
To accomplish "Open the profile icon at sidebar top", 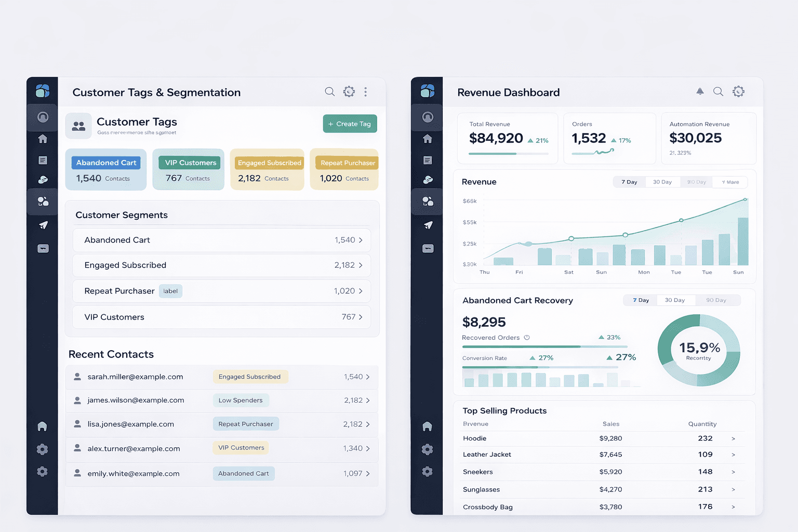I will (42, 117).
